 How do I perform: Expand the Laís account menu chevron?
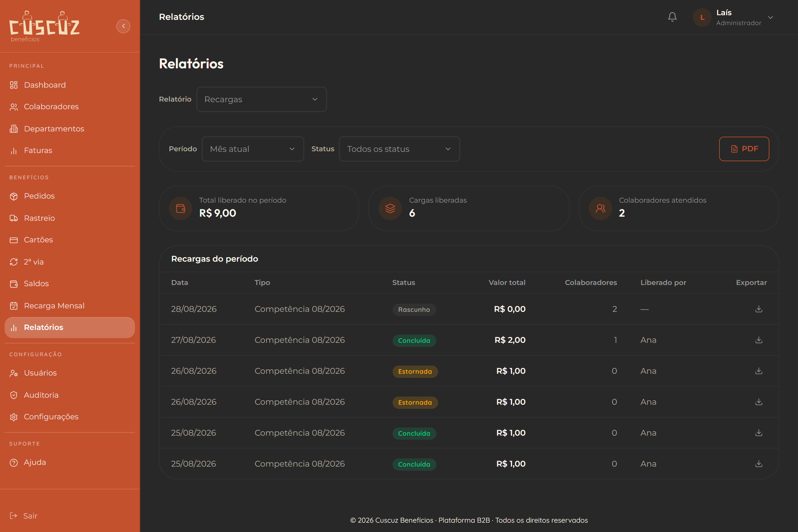[771, 17]
